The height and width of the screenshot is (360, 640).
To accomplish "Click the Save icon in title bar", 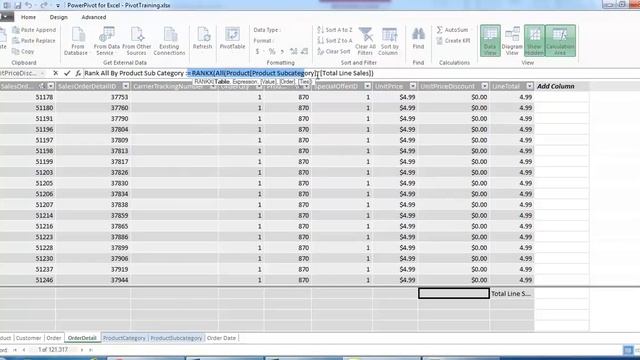I will [x=18, y=5].
